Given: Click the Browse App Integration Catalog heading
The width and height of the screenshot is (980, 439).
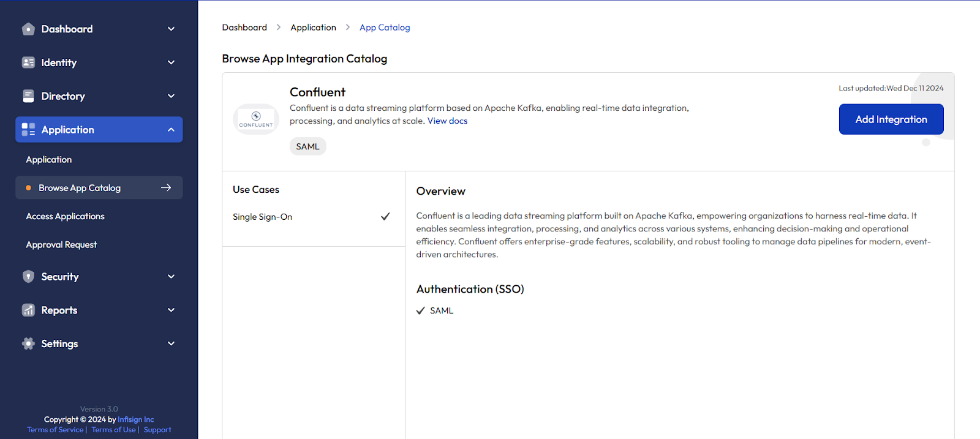Looking at the screenshot, I should coord(304,59).
